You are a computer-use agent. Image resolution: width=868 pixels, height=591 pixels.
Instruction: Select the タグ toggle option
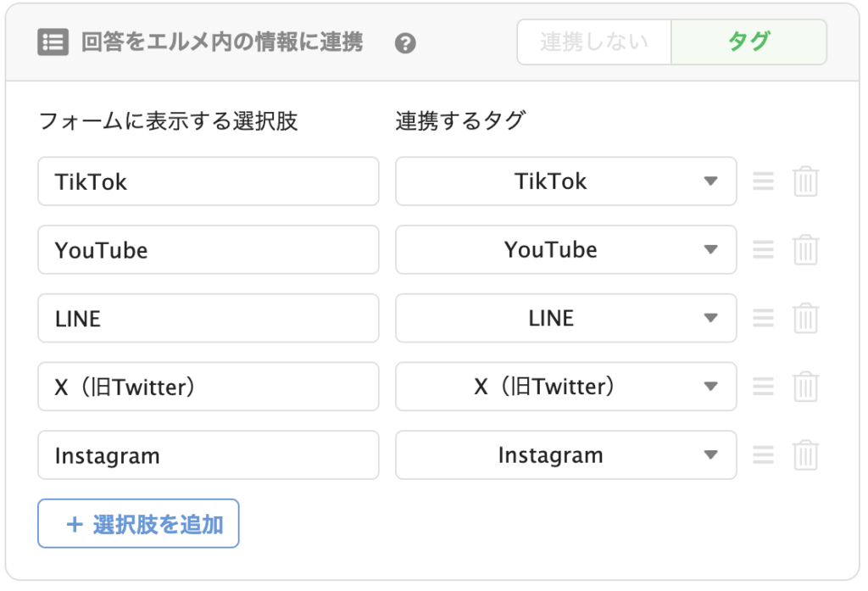pos(749,42)
